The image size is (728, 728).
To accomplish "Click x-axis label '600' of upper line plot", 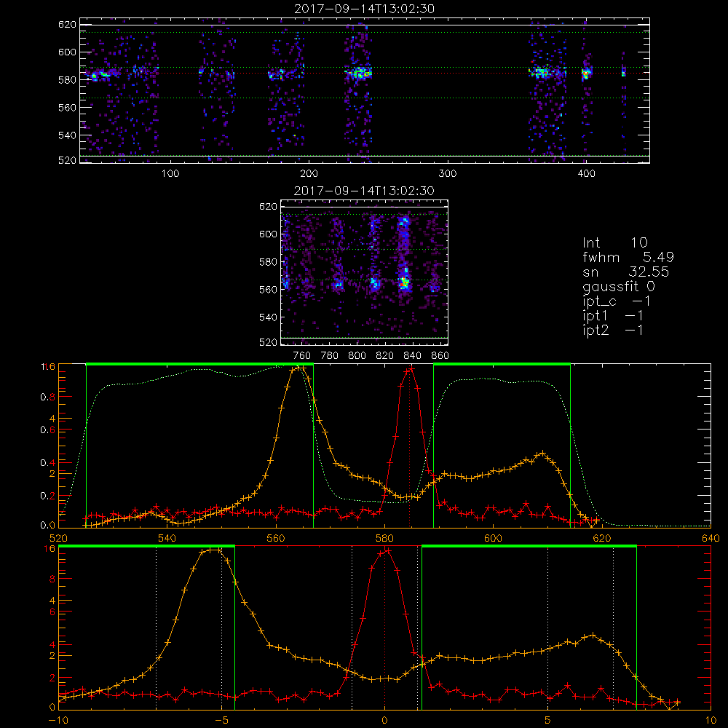I will pos(493,538).
